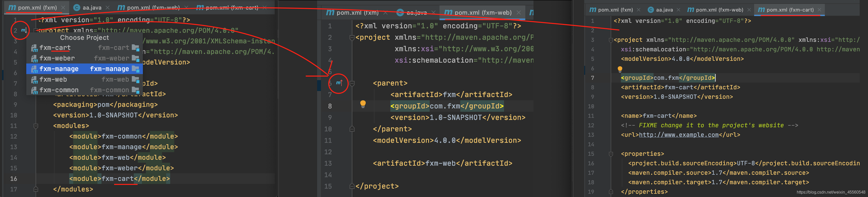Collapse the parent tag fold marker in middle editor
The width and height of the screenshot is (868, 197).
pyautogui.click(x=352, y=83)
